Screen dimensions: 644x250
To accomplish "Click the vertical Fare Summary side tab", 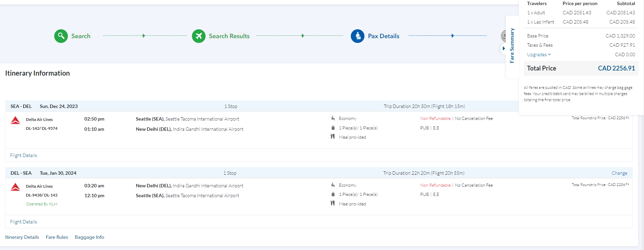I will click(x=512, y=46).
